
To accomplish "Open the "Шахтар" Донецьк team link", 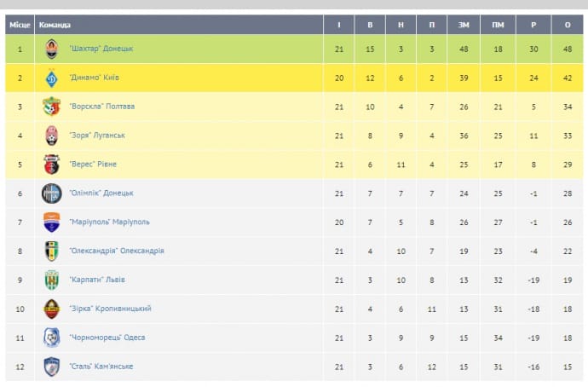I will tap(101, 49).
